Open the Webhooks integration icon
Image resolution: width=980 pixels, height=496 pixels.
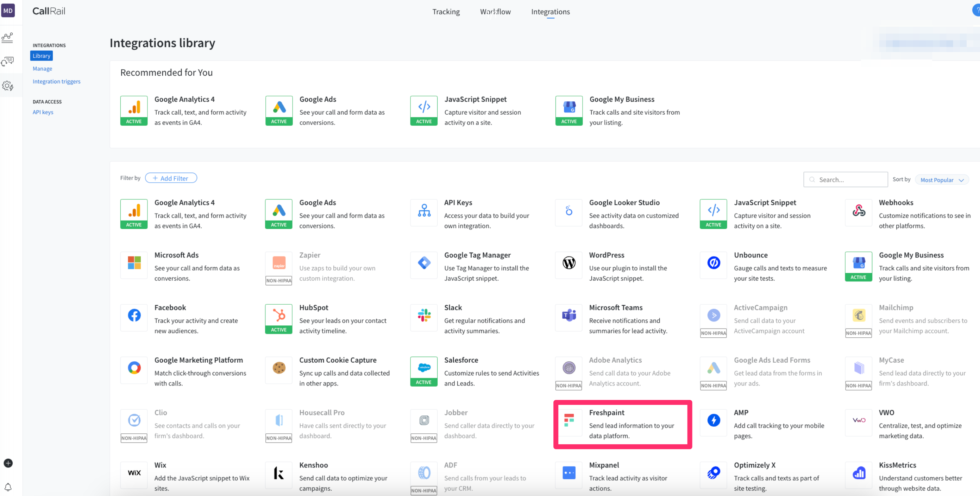(858, 211)
